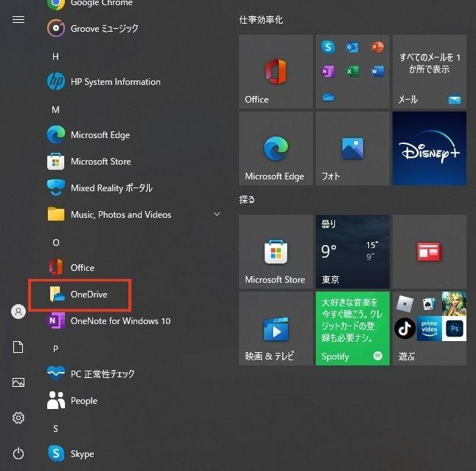Open Outlook icon in Office apps tile

tap(353, 47)
